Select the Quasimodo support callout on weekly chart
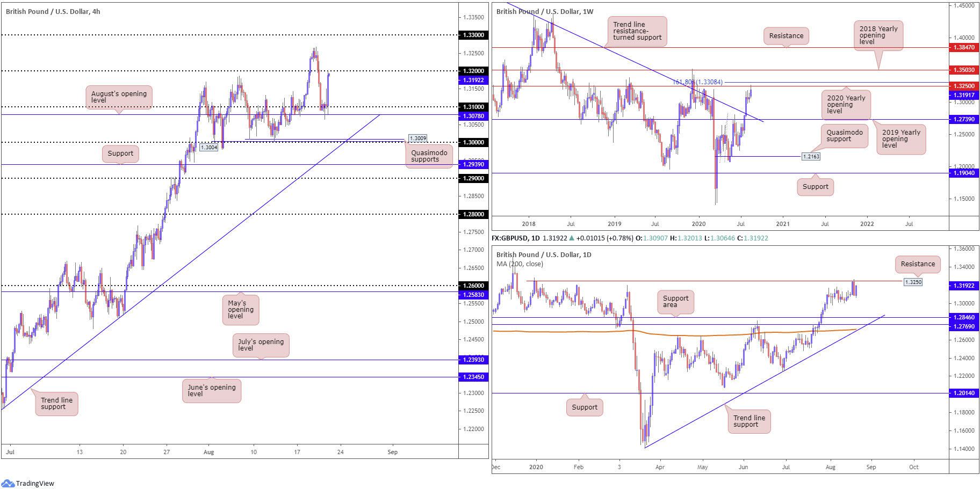The height and width of the screenshot is (489, 980). click(845, 136)
